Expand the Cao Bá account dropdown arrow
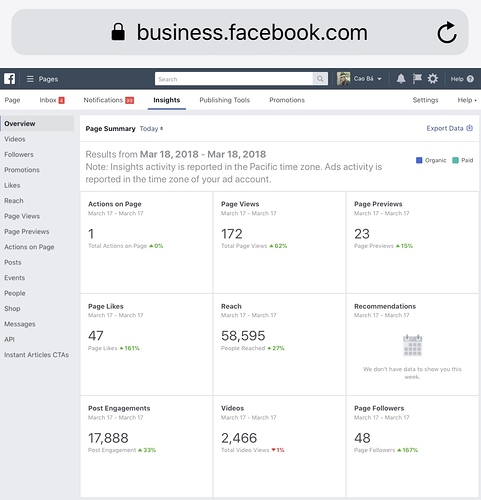Viewport: 481px width, 500px height. [379, 79]
